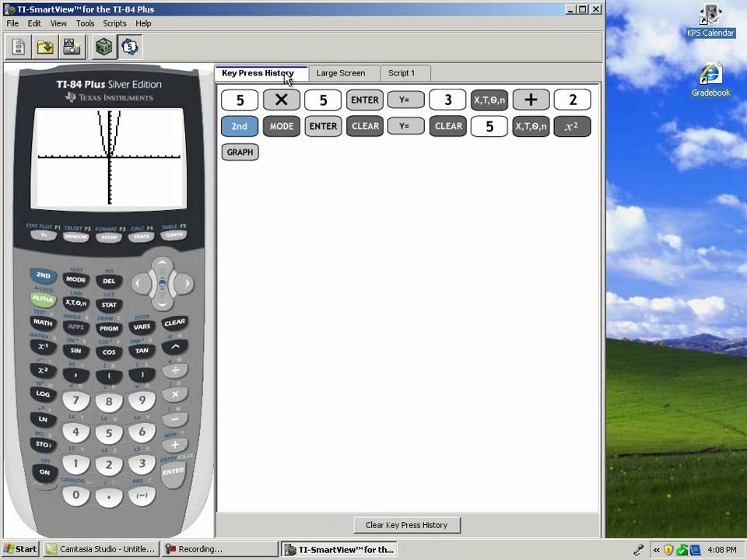Hit the calculator's Y= key
This screenshot has width=747, height=560.
point(44,235)
